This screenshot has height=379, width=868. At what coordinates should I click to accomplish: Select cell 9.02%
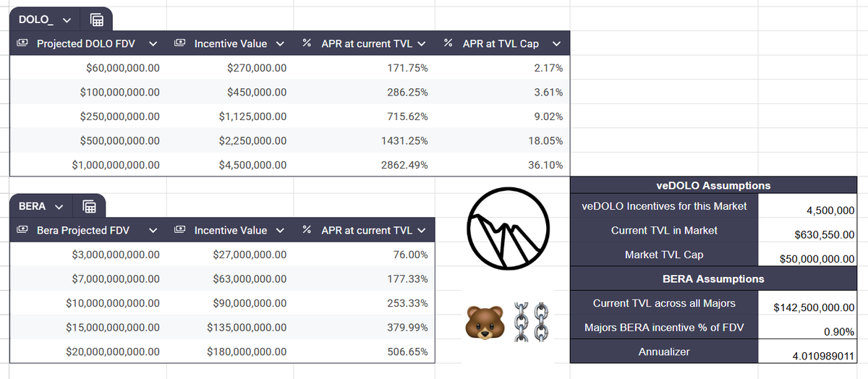coord(503,116)
